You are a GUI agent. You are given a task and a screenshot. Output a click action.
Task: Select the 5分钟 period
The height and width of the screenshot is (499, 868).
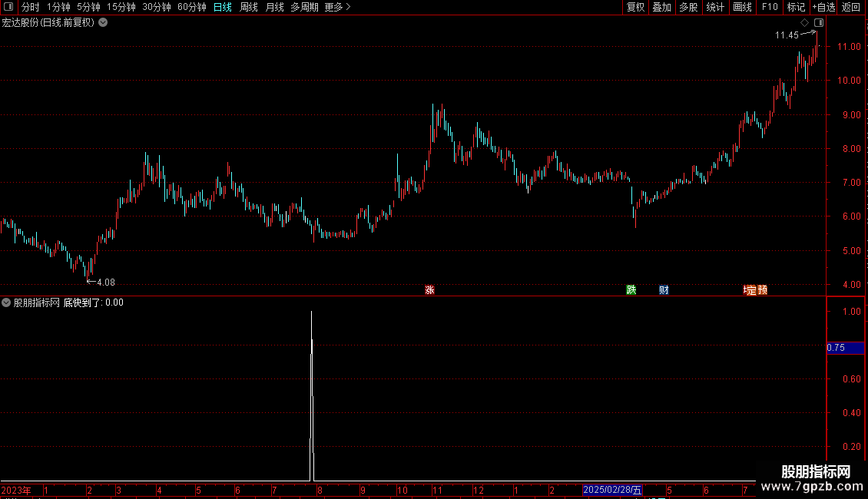pos(88,7)
